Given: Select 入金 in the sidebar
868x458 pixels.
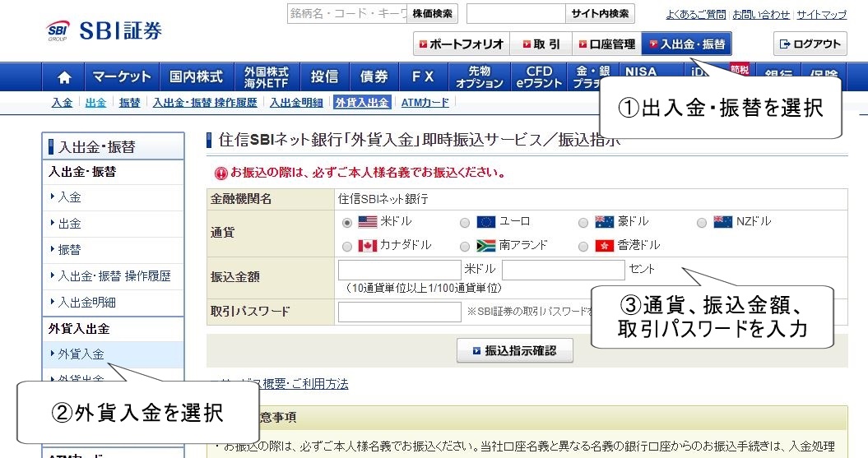Looking at the screenshot, I should (113, 197).
